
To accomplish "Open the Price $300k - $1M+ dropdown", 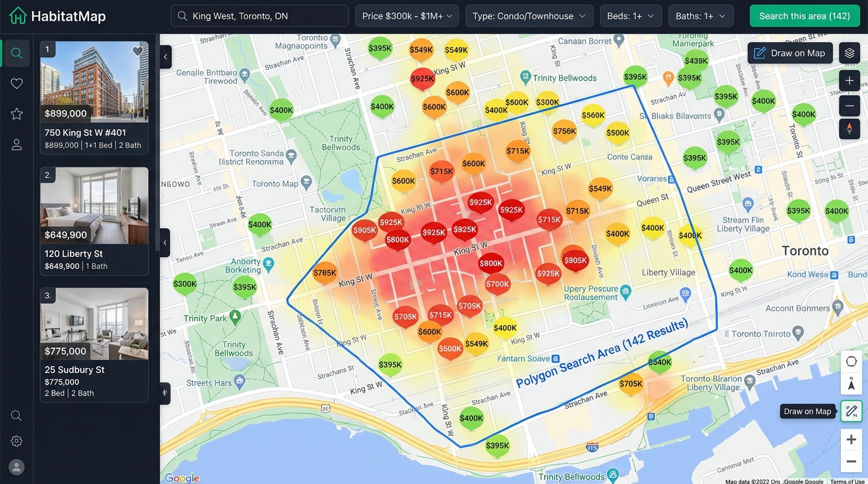I will point(408,16).
